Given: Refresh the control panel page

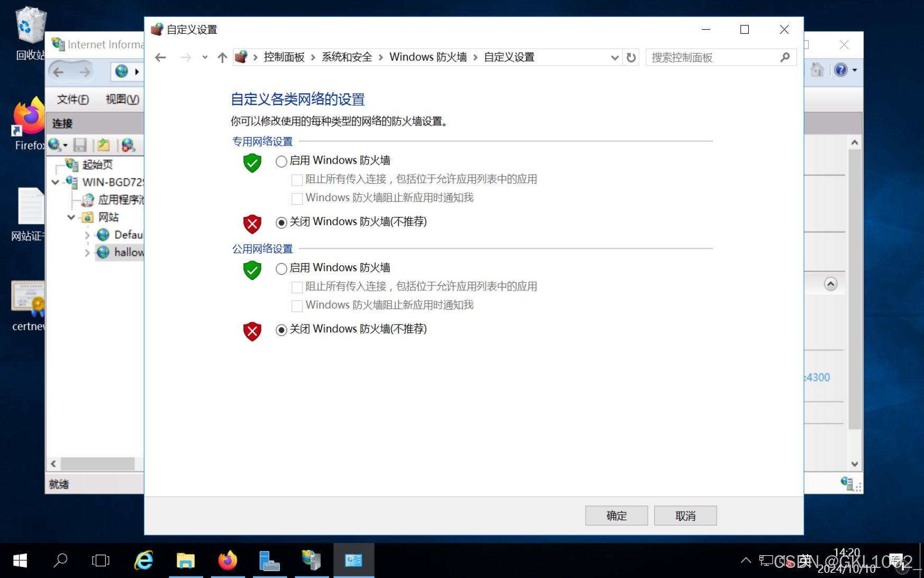Looking at the screenshot, I should tap(631, 57).
